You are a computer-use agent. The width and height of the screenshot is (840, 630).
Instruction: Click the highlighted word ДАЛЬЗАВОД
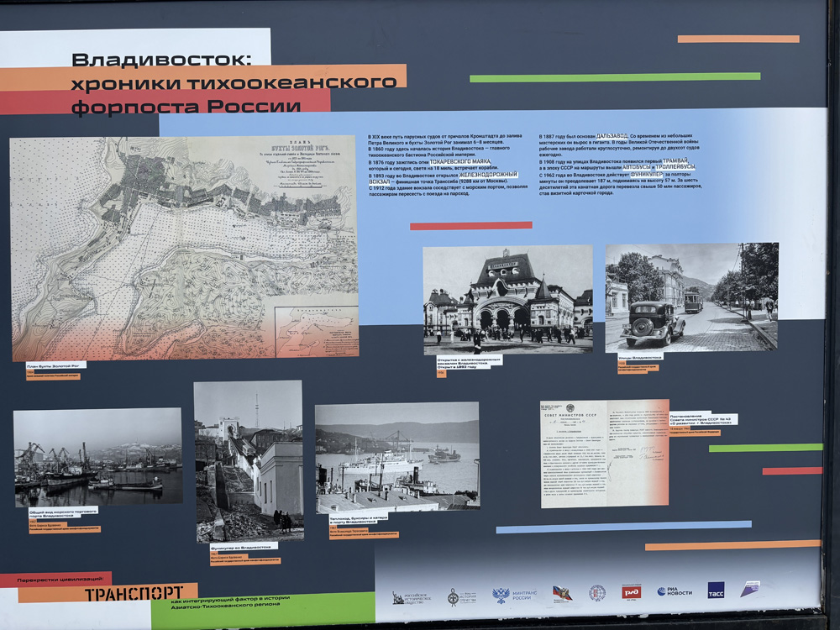tap(612, 136)
